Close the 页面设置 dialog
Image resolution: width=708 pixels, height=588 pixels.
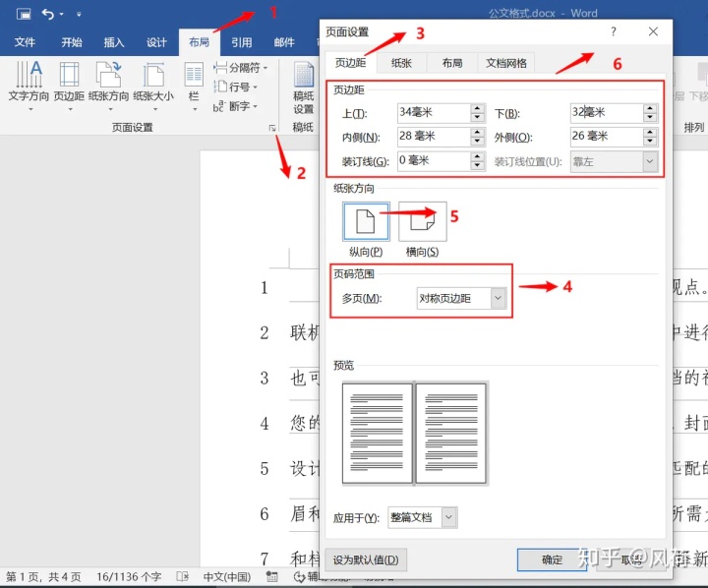653,31
